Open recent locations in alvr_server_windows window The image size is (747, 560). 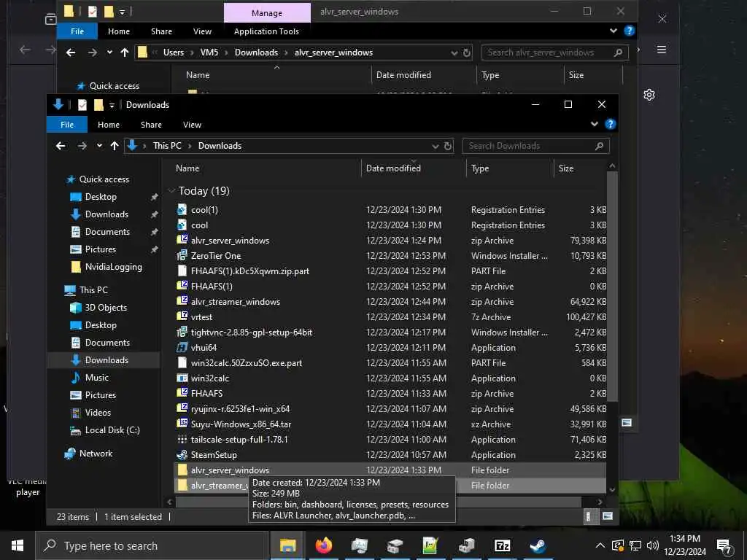pos(109,52)
